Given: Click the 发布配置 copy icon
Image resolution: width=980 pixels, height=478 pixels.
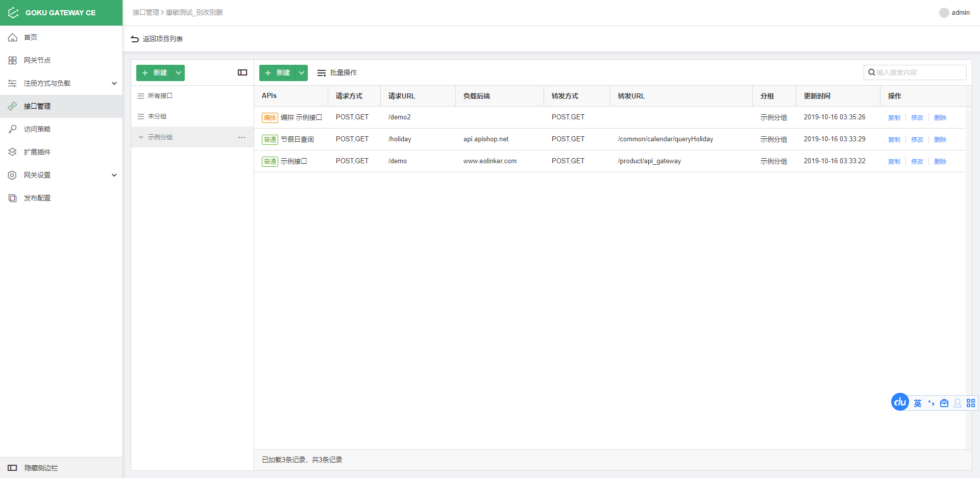Looking at the screenshot, I should tap(12, 198).
